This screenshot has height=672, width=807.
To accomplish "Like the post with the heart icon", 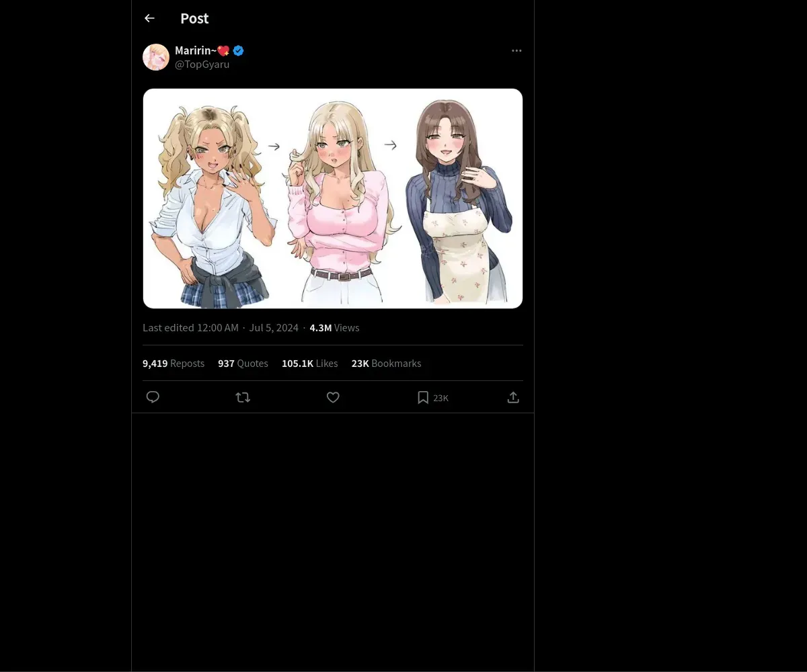I will (x=333, y=397).
